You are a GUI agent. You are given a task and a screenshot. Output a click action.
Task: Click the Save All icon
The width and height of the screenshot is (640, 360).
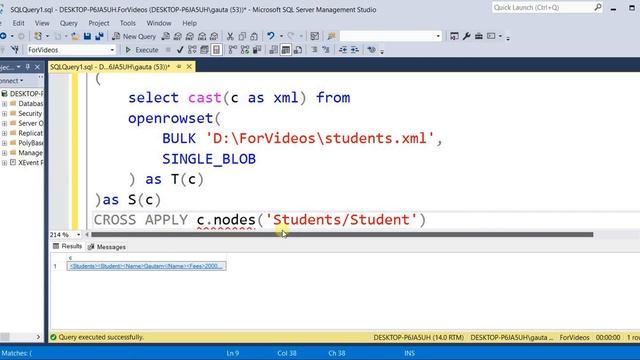[99, 36]
